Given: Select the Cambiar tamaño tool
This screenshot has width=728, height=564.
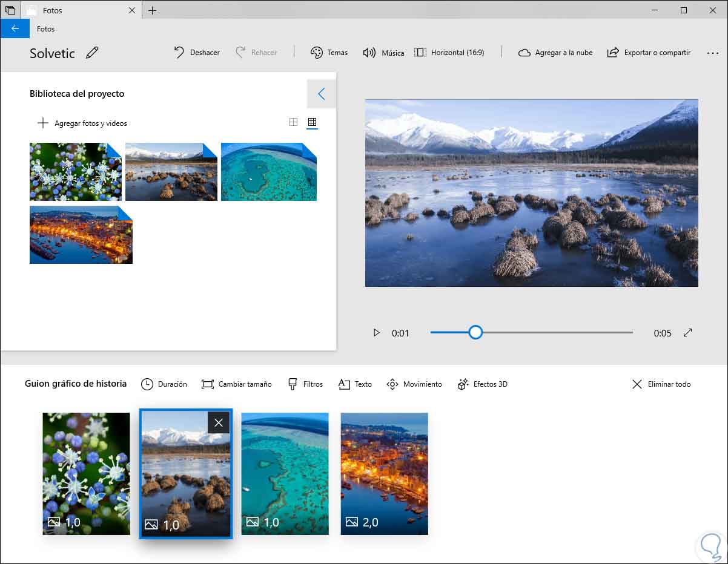Looking at the screenshot, I should click(236, 384).
